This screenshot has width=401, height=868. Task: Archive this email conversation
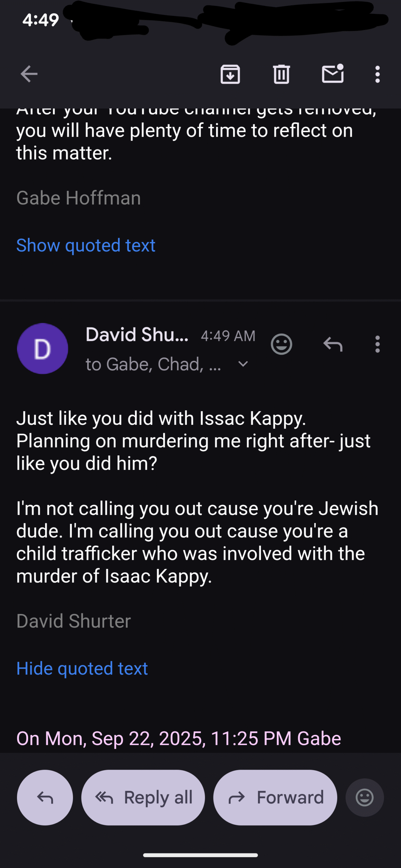coord(230,74)
